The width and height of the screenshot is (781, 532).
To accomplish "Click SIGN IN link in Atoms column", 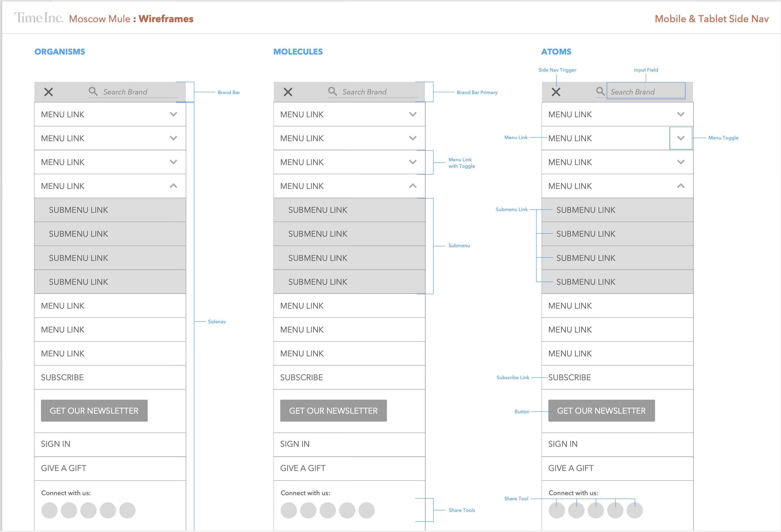I will [563, 444].
